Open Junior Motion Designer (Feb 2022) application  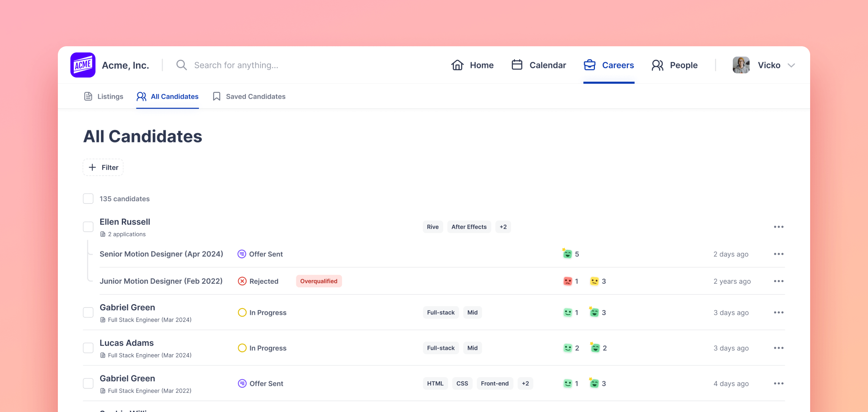pos(161,281)
